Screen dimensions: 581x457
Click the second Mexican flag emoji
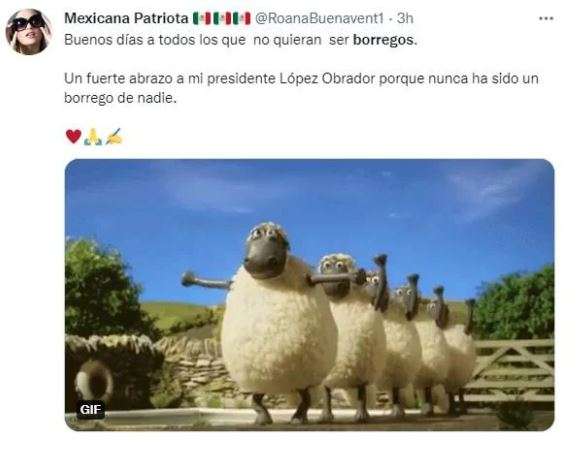point(222,18)
